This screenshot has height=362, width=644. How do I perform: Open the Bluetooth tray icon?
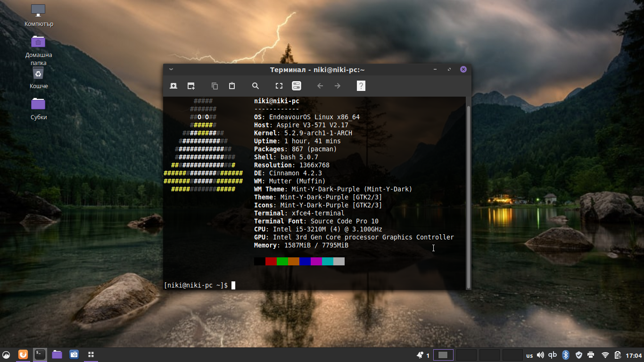pos(566,355)
